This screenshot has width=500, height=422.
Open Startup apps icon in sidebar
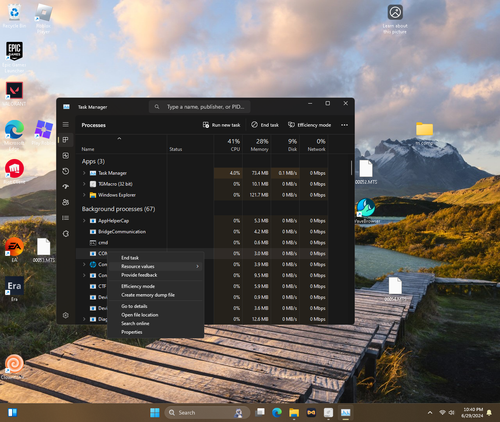click(66, 187)
